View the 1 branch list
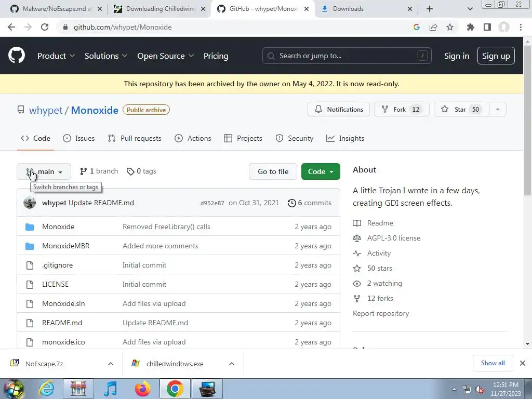The image size is (532, 399). point(99,171)
